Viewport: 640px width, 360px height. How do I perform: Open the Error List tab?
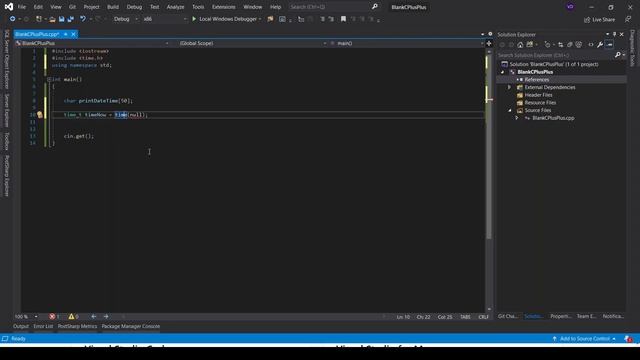(43, 326)
